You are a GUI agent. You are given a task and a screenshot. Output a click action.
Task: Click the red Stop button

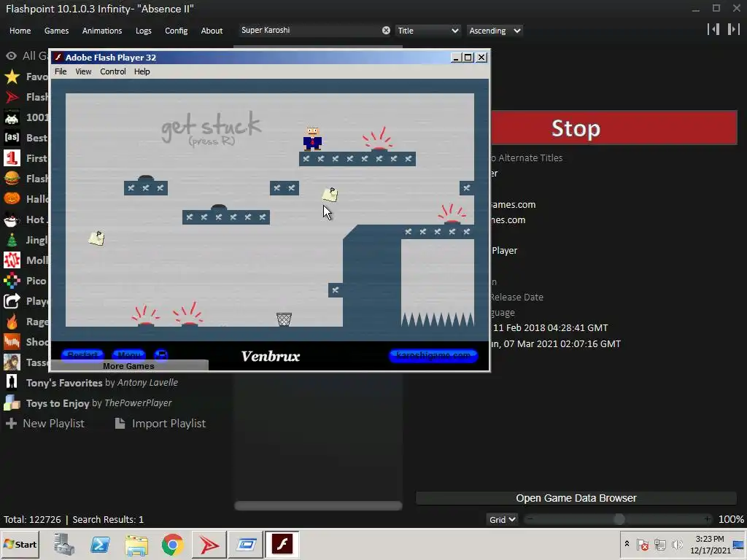tap(614, 128)
